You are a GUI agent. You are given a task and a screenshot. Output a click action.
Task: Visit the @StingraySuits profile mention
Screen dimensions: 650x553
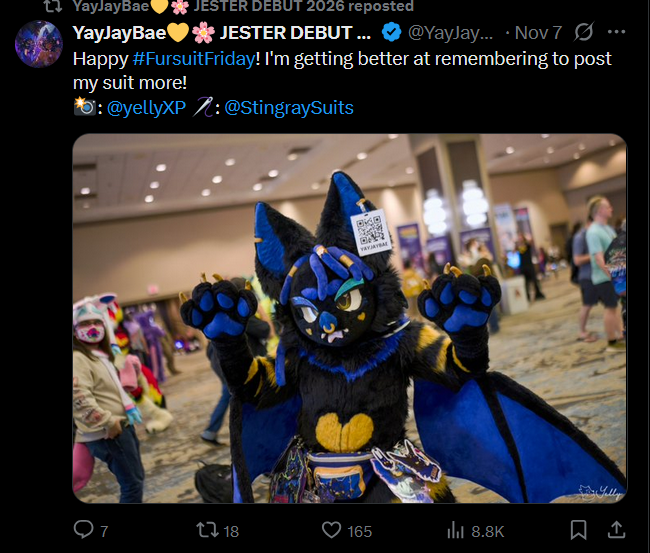[289, 108]
